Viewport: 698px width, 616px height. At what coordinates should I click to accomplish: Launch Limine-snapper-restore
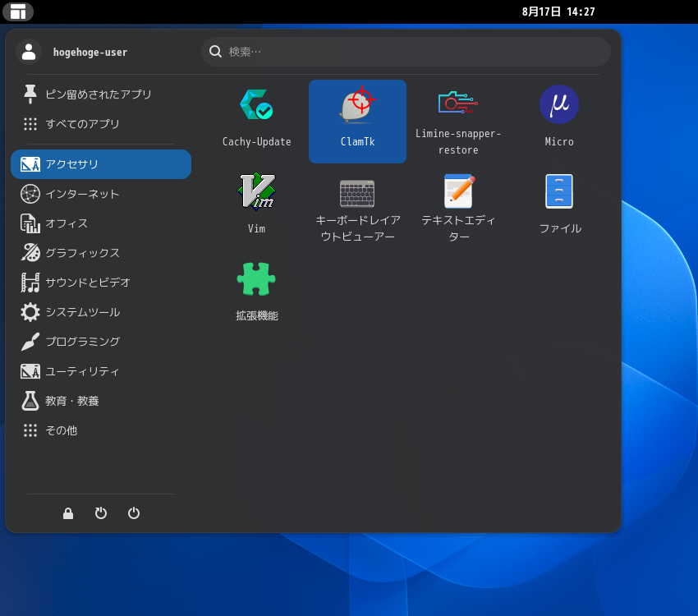458,121
